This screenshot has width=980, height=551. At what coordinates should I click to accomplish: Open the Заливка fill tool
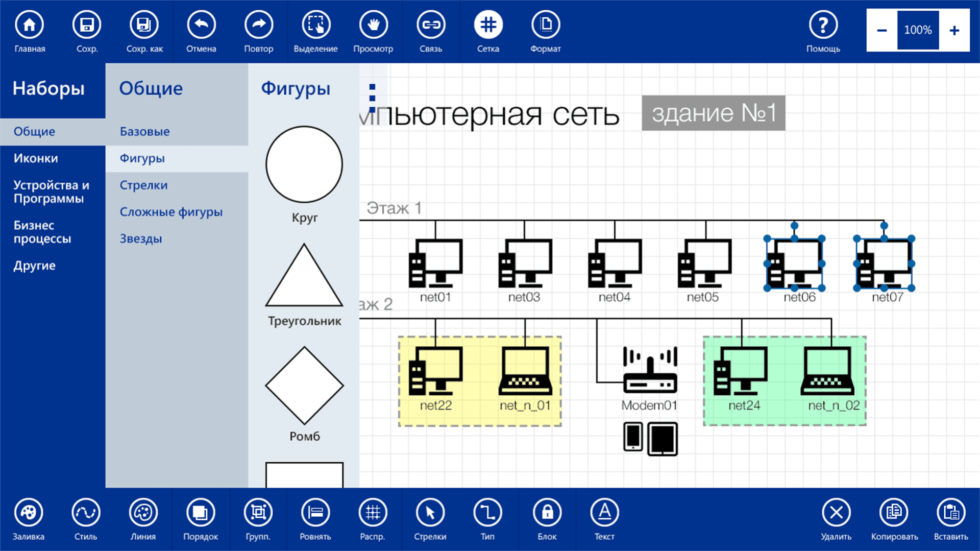click(29, 513)
